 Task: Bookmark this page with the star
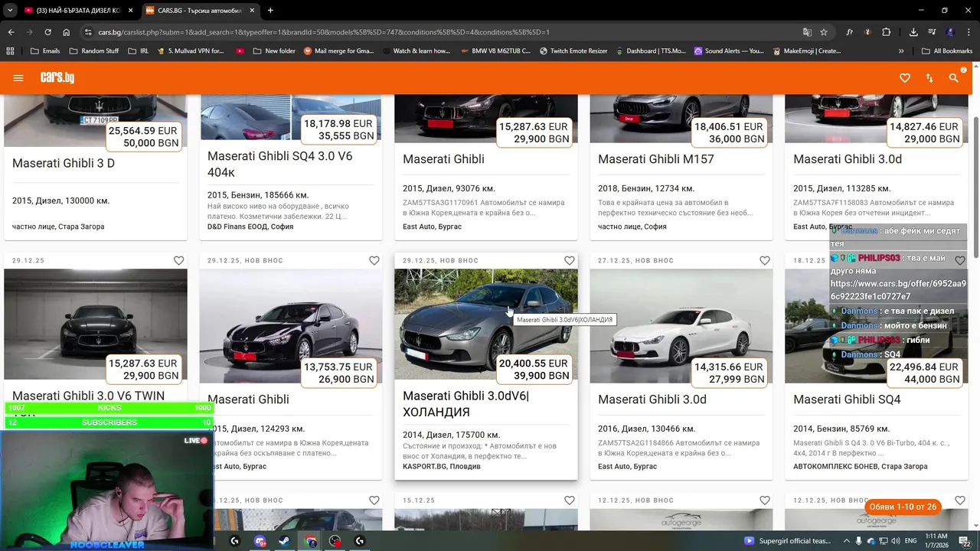point(824,32)
